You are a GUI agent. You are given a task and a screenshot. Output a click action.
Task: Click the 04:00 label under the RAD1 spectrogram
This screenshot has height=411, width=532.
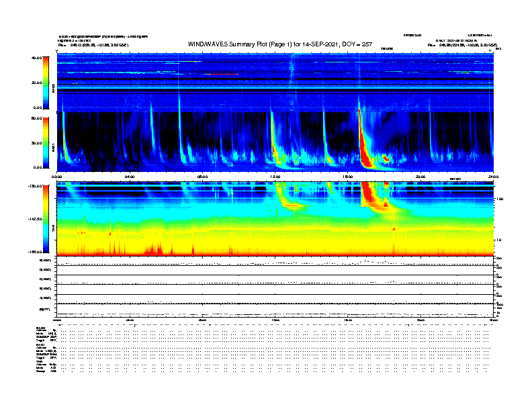click(130, 177)
